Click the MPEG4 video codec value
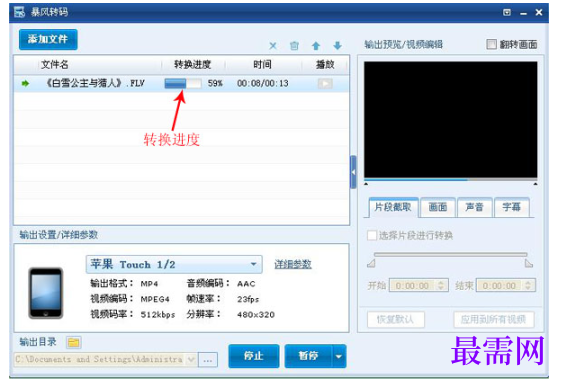This screenshot has height=382, width=563. click(x=155, y=299)
